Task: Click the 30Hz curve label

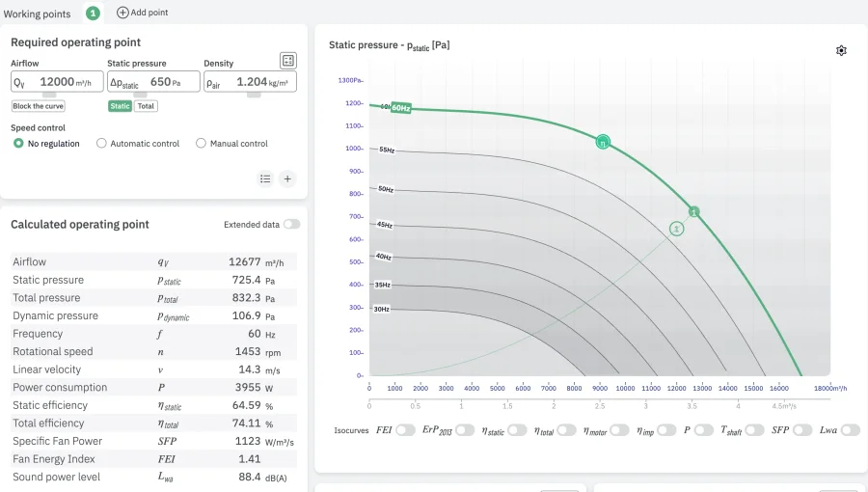Action: (x=381, y=309)
